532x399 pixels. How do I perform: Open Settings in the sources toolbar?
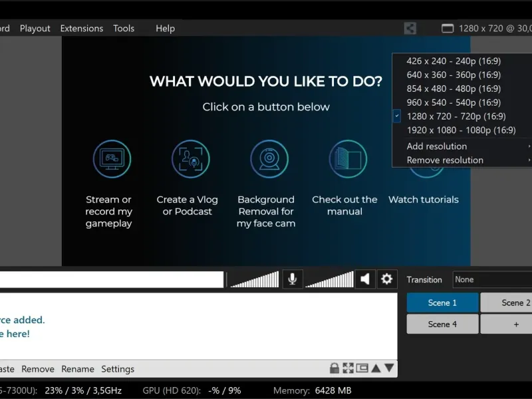118,369
